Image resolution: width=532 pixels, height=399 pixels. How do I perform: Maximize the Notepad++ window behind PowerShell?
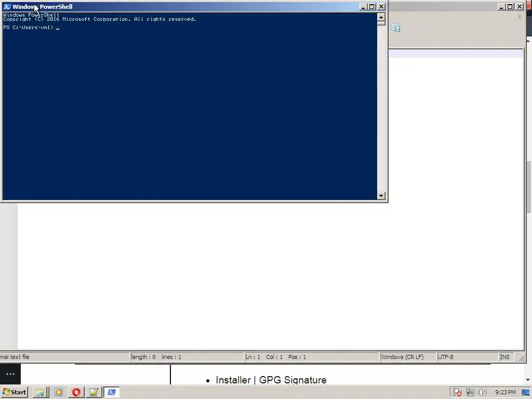tap(510, 6)
